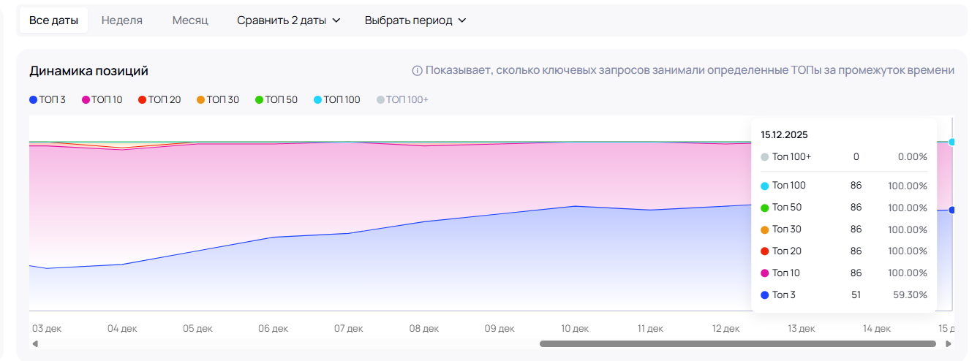Click the right scroll arrow under chart
Image resolution: width=980 pixels, height=361 pixels.
949,343
